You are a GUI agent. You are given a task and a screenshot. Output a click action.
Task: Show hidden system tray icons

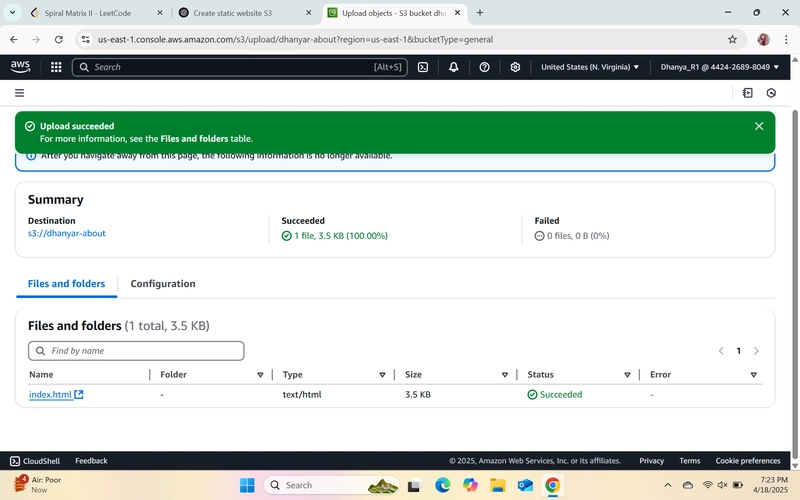point(667,485)
